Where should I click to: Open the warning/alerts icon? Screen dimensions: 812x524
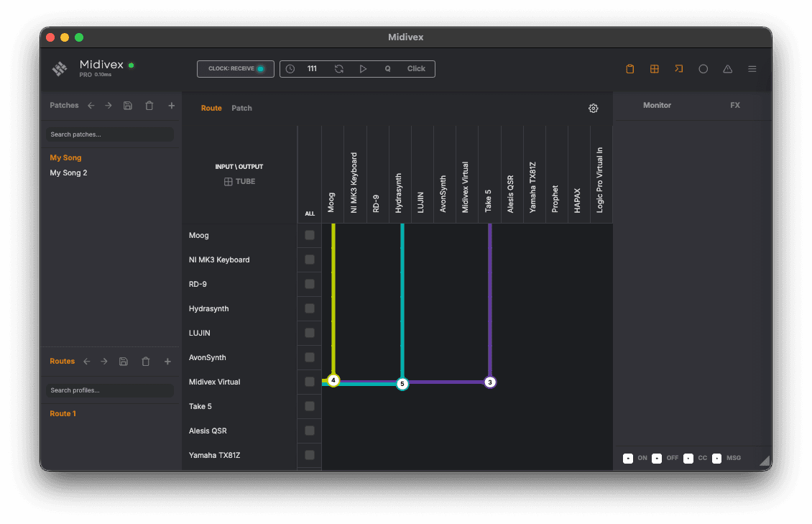727,68
